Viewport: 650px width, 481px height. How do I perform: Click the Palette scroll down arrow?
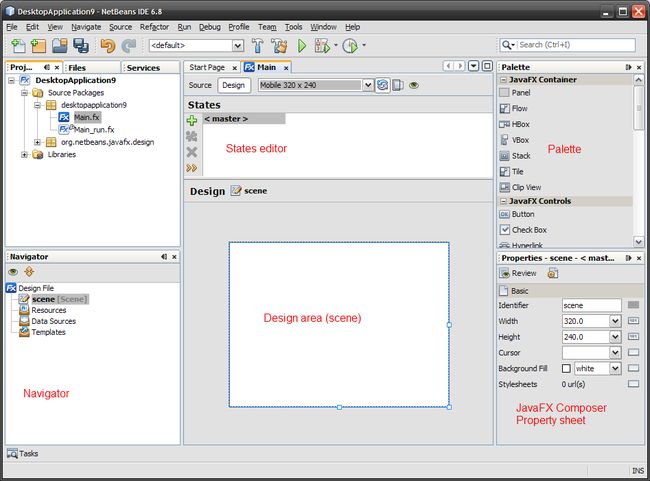coord(638,241)
